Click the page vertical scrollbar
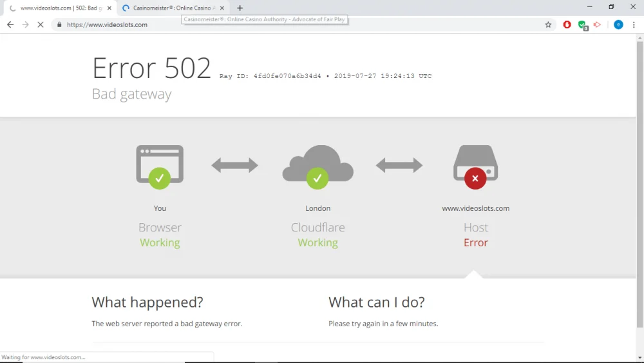This screenshot has width=644, height=363. coord(640,184)
